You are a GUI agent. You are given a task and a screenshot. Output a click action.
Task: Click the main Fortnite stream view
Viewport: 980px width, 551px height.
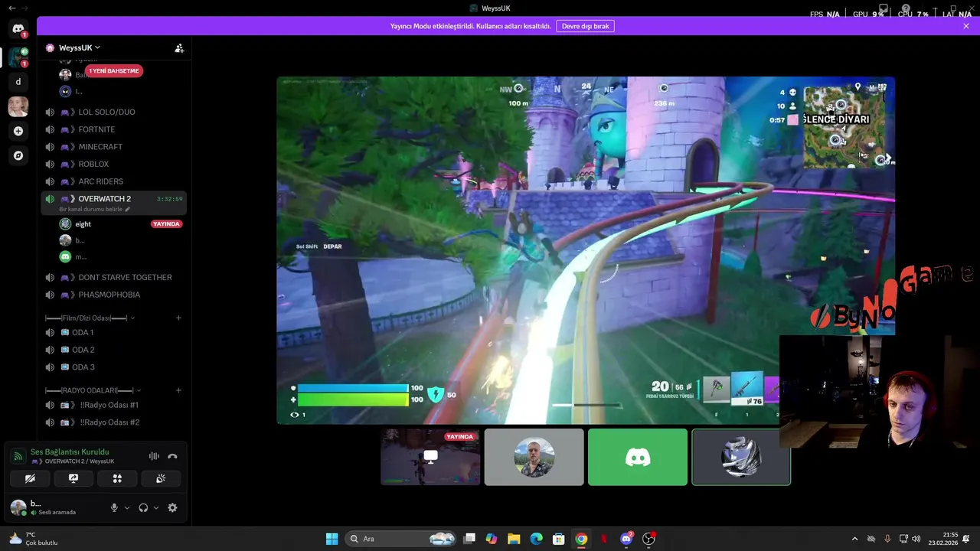pyautogui.click(x=586, y=250)
